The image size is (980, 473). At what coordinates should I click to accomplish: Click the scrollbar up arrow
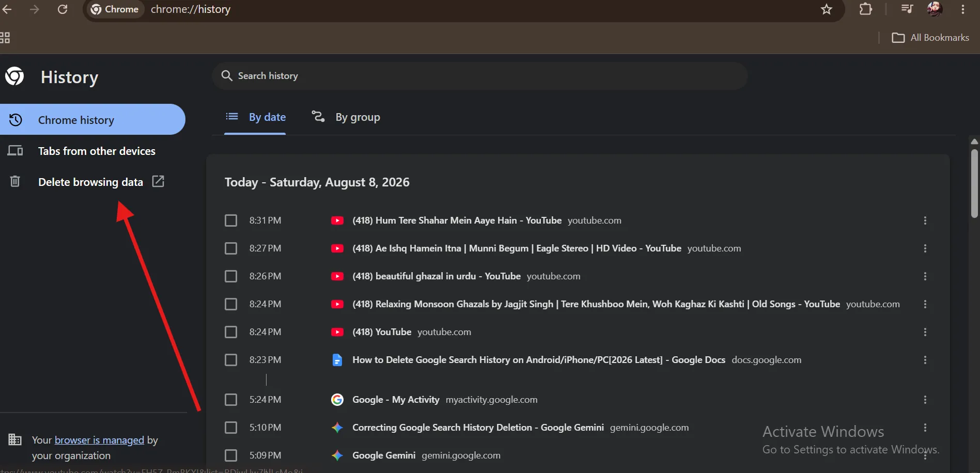(x=974, y=141)
